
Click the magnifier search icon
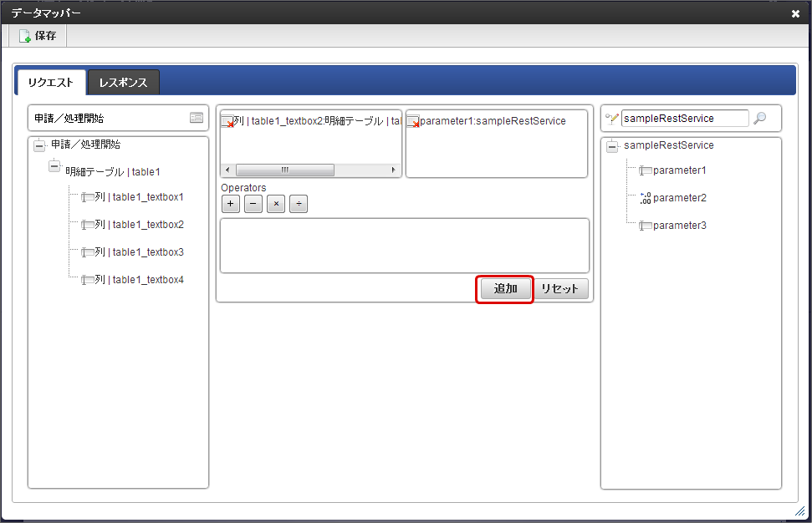click(x=759, y=119)
